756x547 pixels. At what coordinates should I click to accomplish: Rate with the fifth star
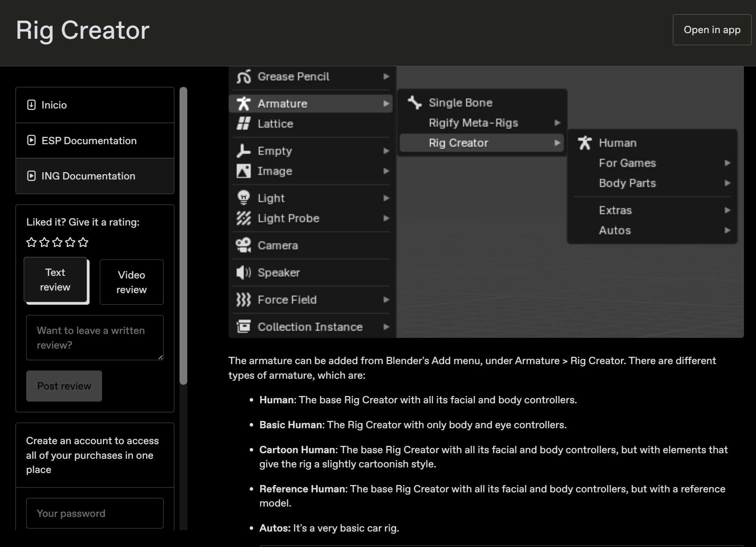pos(83,242)
